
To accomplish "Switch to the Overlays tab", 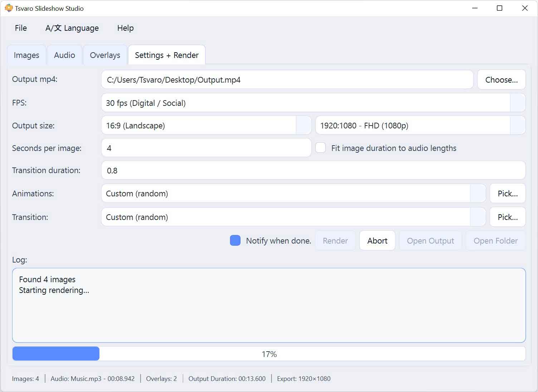I will pyautogui.click(x=105, y=55).
